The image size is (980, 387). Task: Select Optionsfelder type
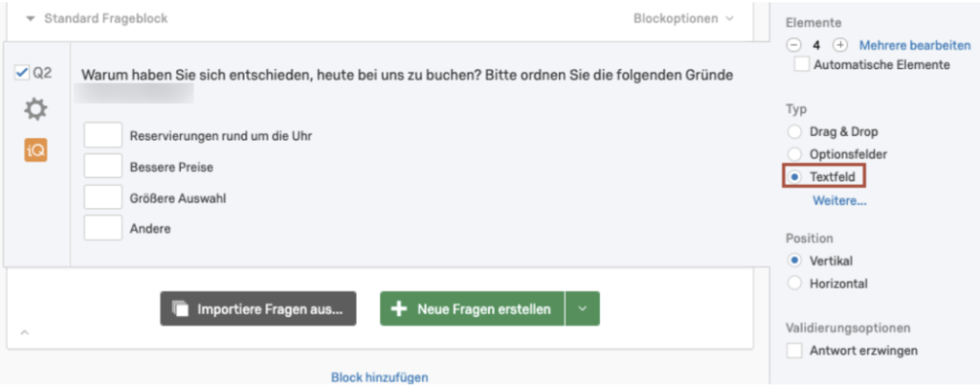[794, 154]
